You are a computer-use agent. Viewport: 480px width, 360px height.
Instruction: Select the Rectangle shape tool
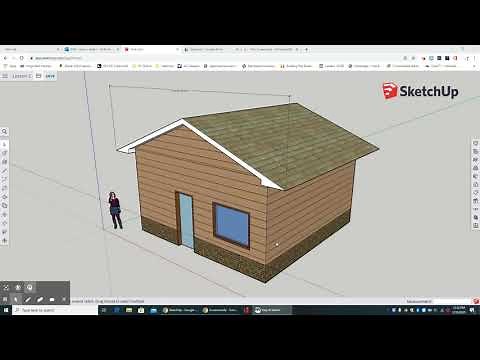tap(4, 188)
